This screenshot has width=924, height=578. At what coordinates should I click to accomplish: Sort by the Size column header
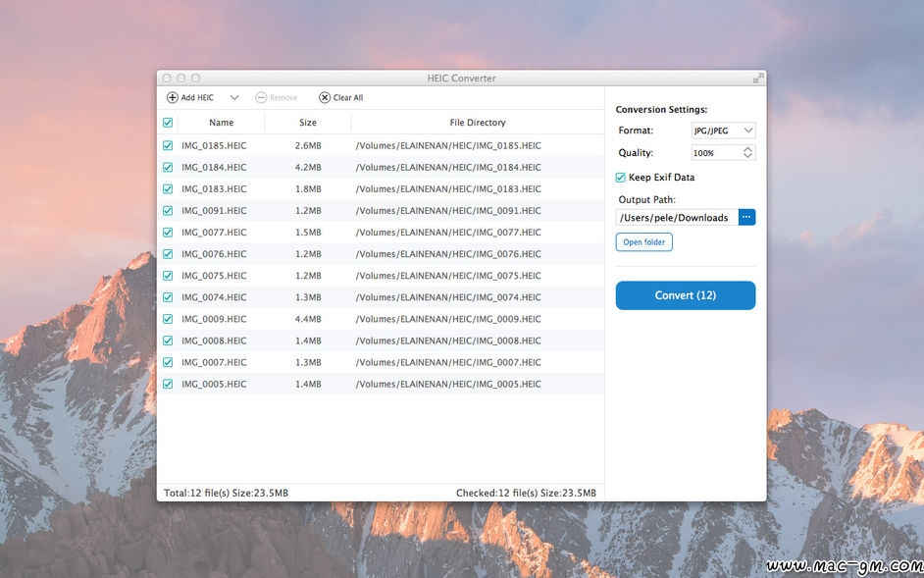tap(308, 123)
